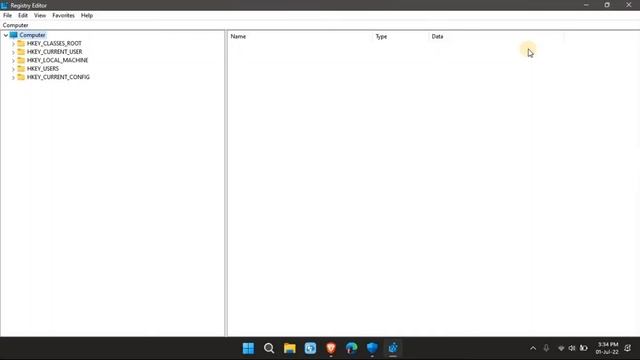Restore down the Registry Editor window

coord(607,5)
